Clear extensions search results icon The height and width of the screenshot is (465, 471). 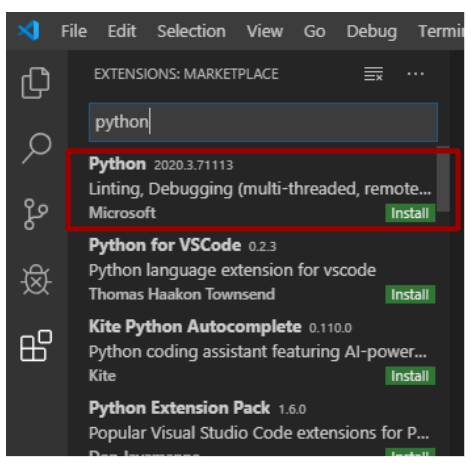373,74
